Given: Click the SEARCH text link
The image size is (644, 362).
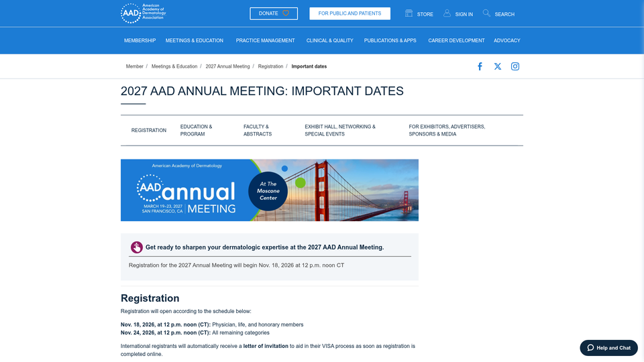Looking at the screenshot, I should 504,14.
